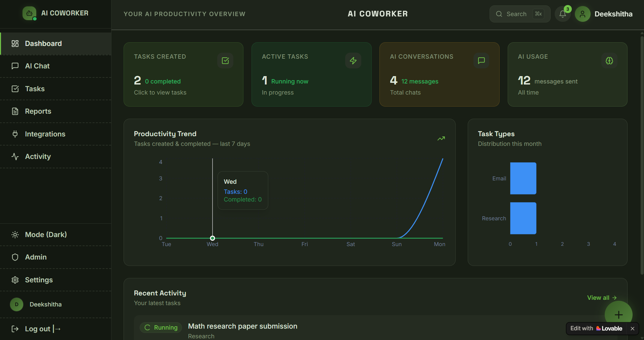
Task: Click the Settings gear icon
Action: [15, 280]
